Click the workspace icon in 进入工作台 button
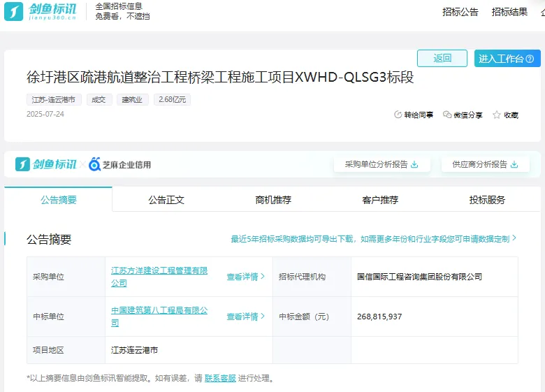This screenshot has width=545, height=392. (x=530, y=59)
